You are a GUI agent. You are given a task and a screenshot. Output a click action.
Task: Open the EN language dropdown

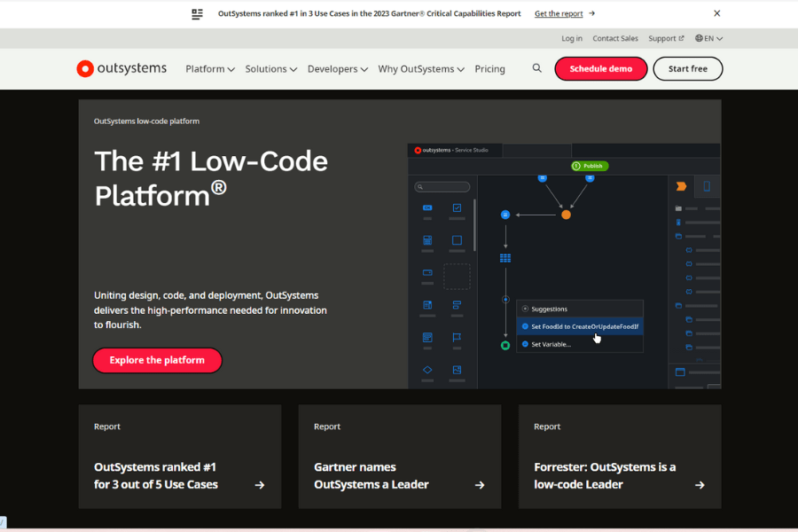click(709, 38)
